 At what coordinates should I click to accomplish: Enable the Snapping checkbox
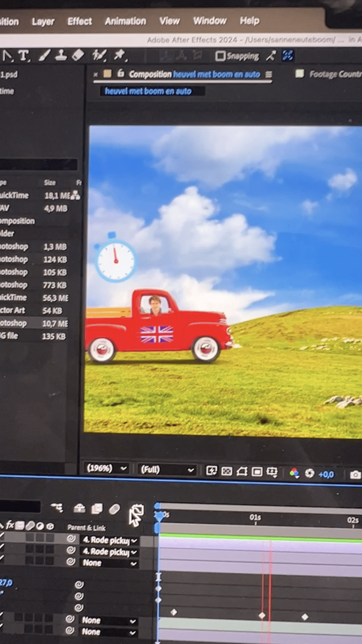click(x=221, y=56)
